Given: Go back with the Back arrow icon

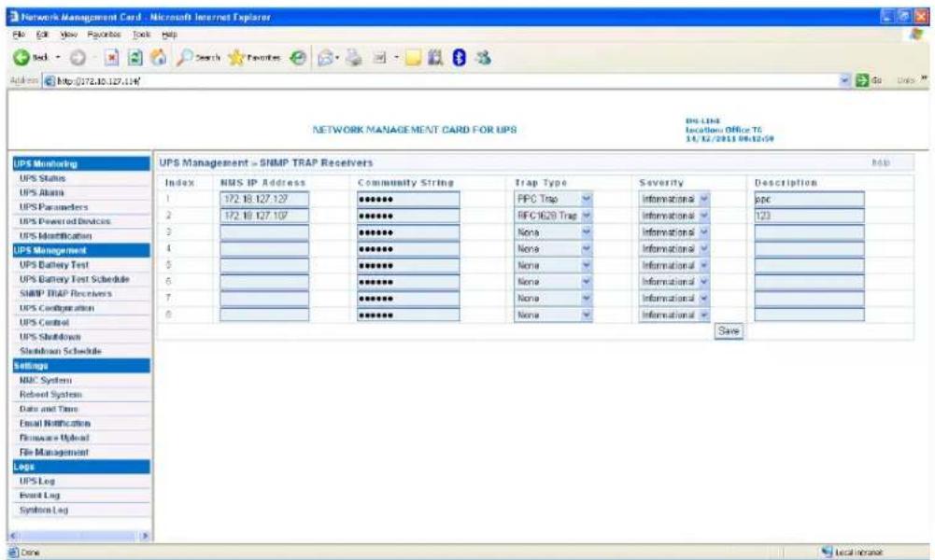Looking at the screenshot, I should [x=22, y=57].
